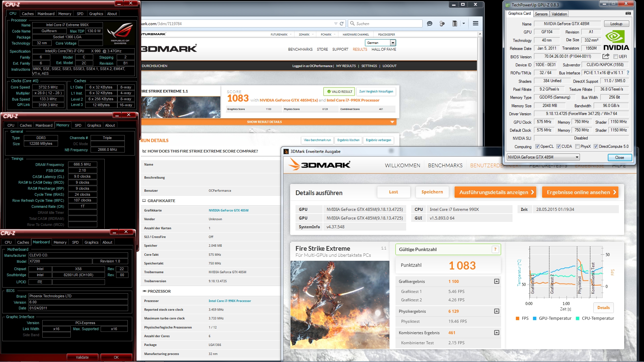
Task: Click the Ergebnis löschen button
Action: click(348, 140)
